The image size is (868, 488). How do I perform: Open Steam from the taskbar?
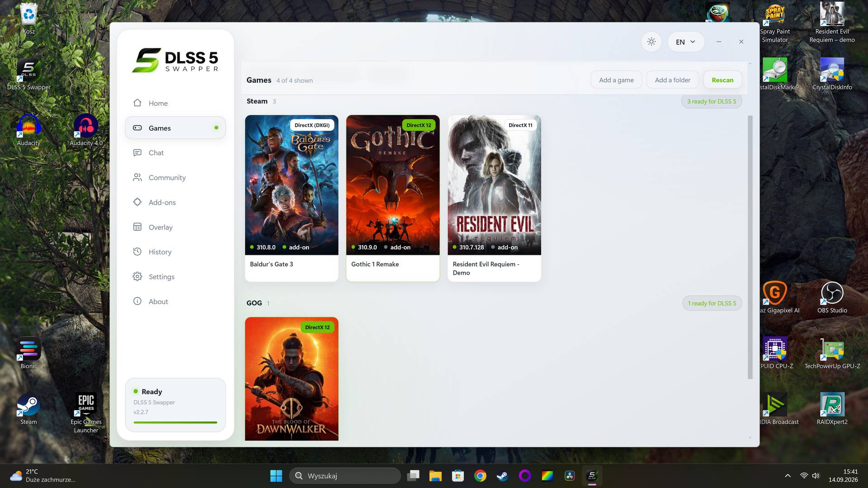click(x=502, y=476)
